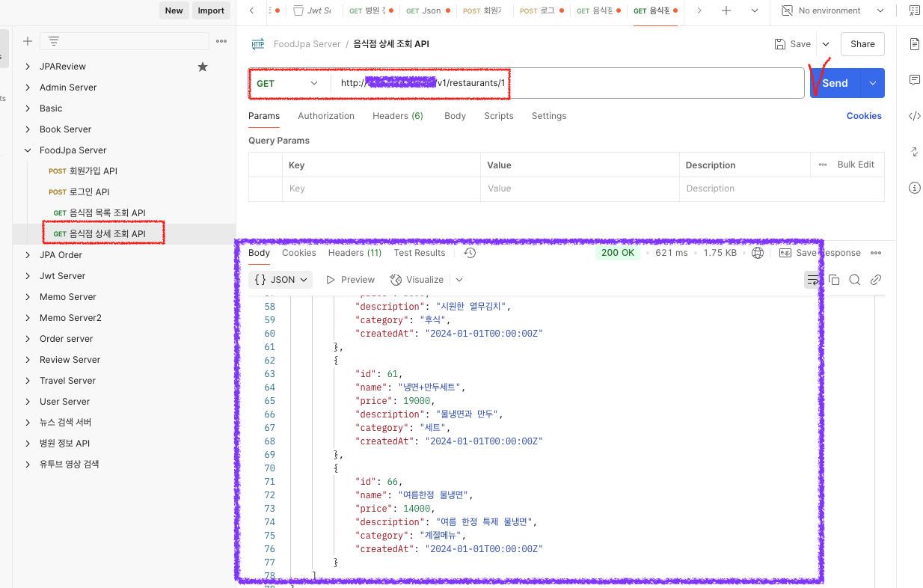Viewport: 923px width, 588px height.
Task: Copy the response with the copy icon
Action: pyautogui.click(x=834, y=280)
